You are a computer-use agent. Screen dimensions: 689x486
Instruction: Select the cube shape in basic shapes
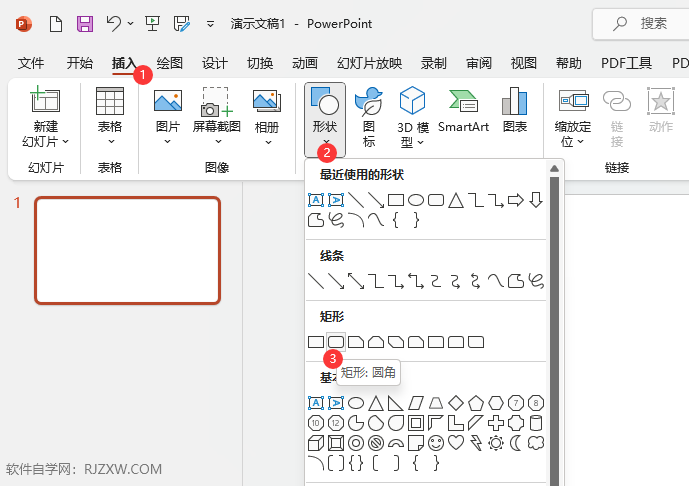pyautogui.click(x=315, y=443)
